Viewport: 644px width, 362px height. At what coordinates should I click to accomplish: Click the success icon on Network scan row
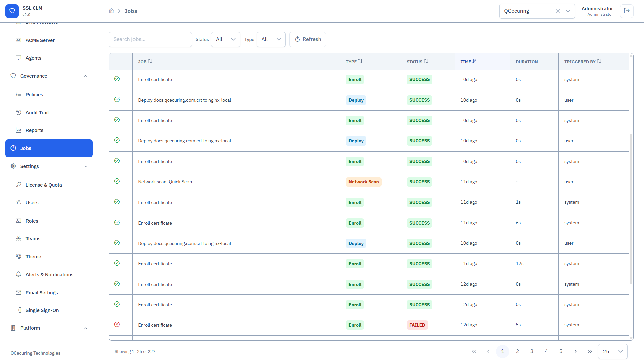point(117,181)
